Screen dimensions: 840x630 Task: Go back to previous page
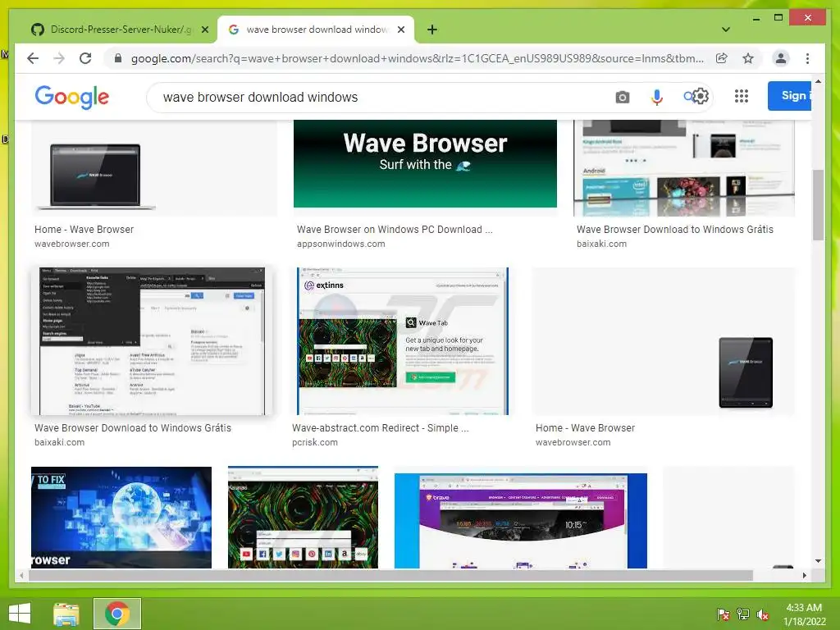(x=33, y=58)
